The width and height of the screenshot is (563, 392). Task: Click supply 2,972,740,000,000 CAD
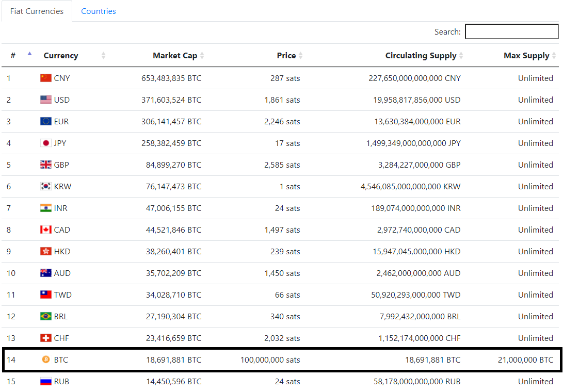(419, 230)
